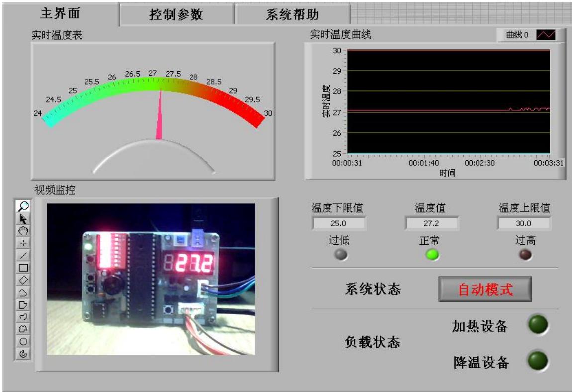Screen dimensions: 572x392
Task: Click the video monitor camera image
Action: tap(151, 279)
